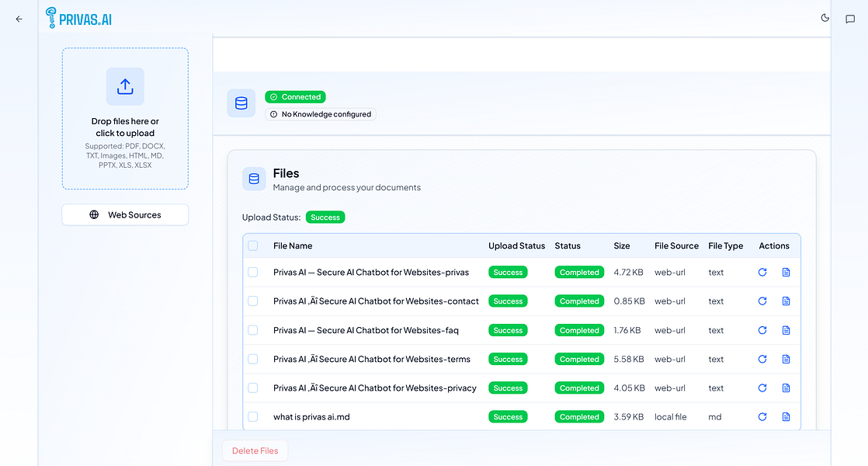Open the chat panel icon
The height and width of the screenshot is (466, 868).
click(x=850, y=19)
